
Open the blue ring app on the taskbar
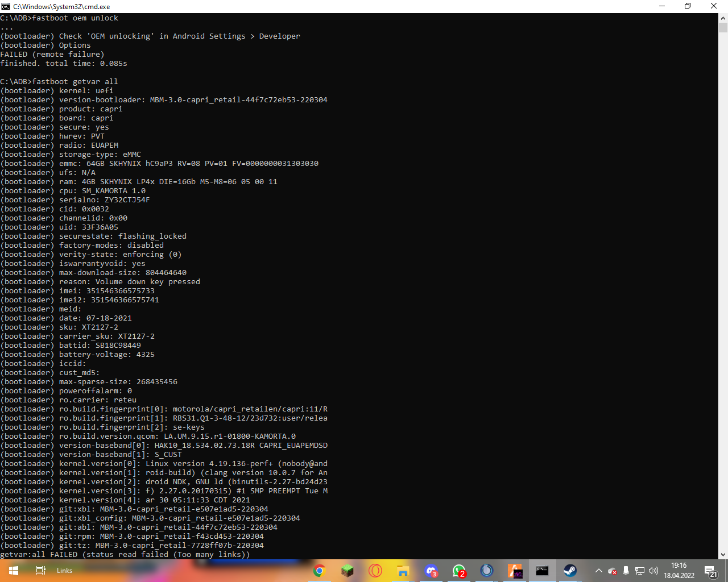click(487, 571)
